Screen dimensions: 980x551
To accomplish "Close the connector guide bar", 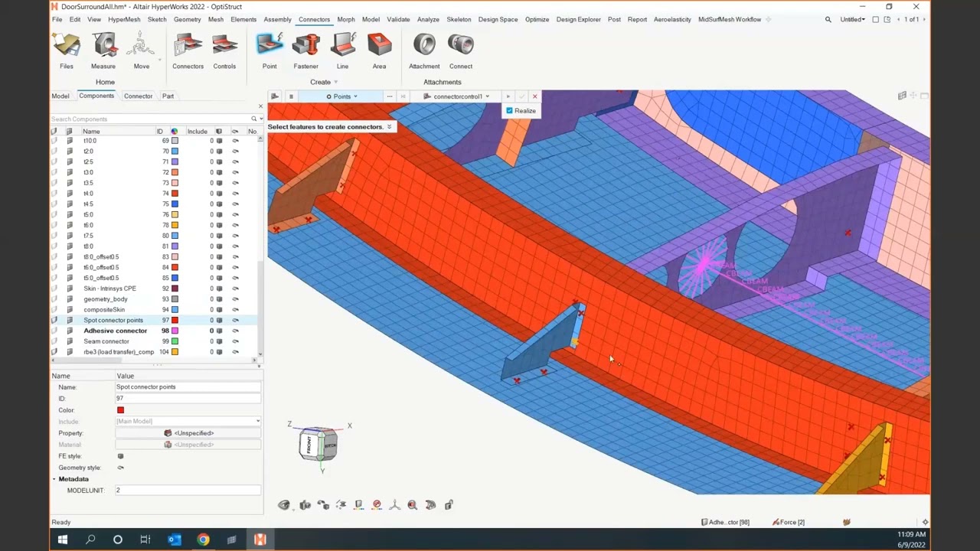I will point(534,96).
